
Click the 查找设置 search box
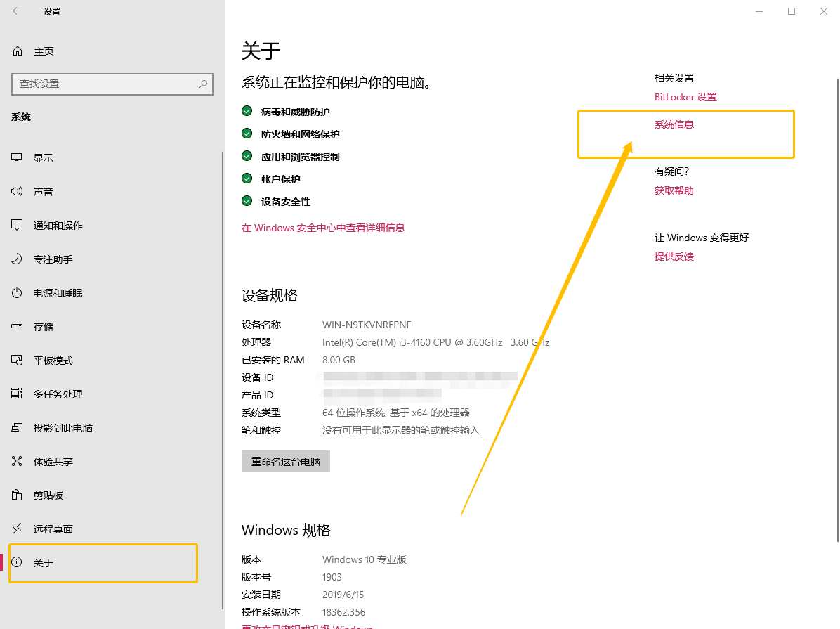(112, 84)
